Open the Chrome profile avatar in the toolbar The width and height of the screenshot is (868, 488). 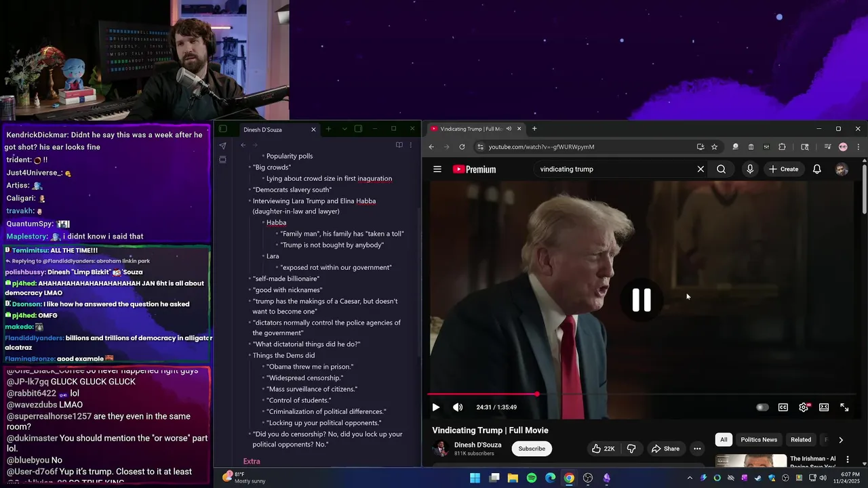(843, 147)
